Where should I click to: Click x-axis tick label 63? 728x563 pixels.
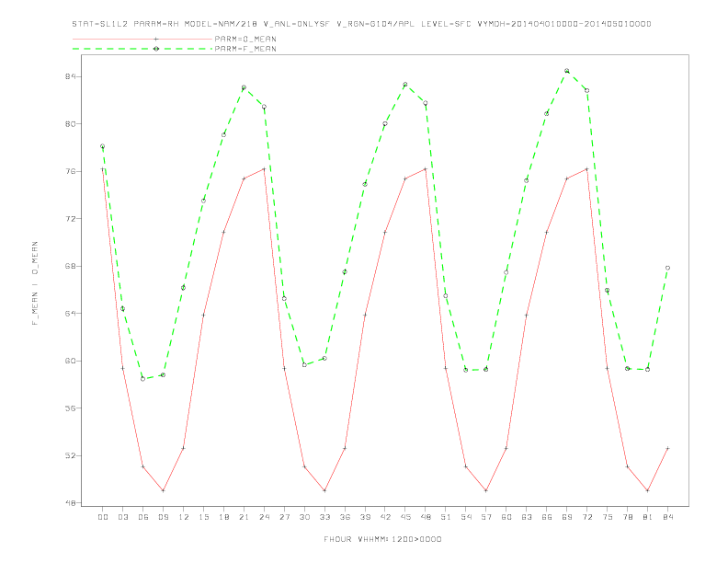coord(527,517)
